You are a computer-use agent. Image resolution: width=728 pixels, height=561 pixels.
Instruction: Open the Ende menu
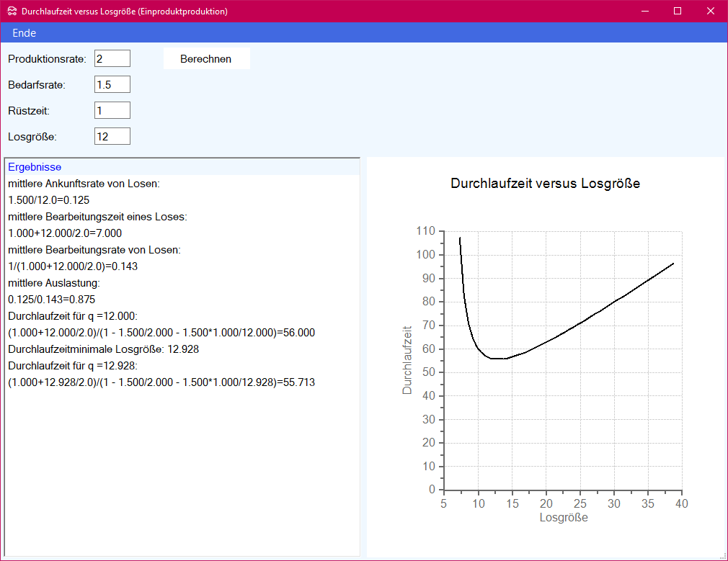click(x=24, y=33)
